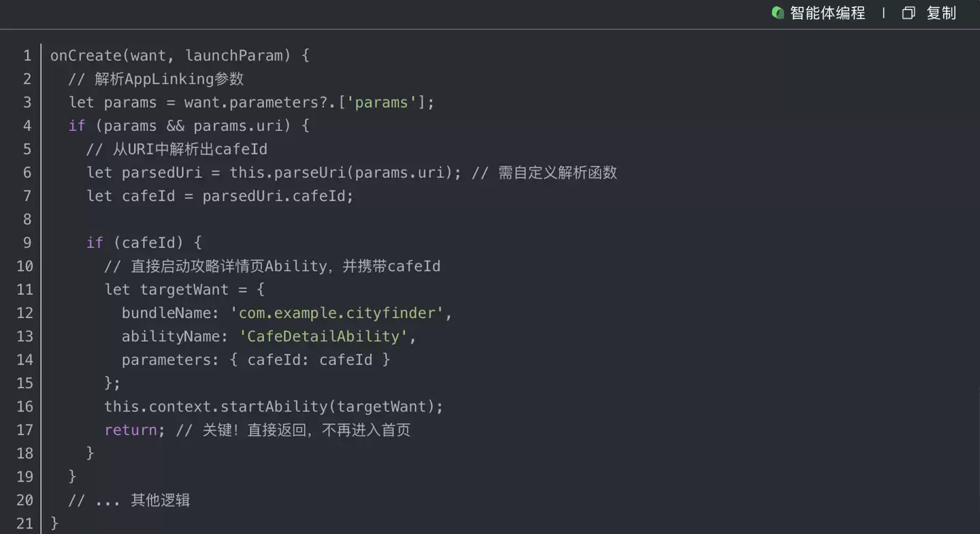980x534 pixels.
Task: Click the targetWant variable declaration on line 11
Action: [x=184, y=289]
